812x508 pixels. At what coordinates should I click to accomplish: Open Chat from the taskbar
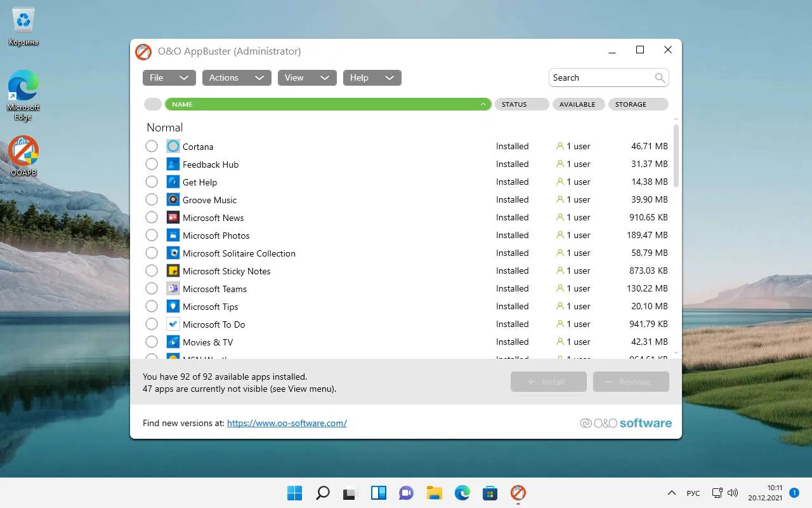[x=406, y=493]
